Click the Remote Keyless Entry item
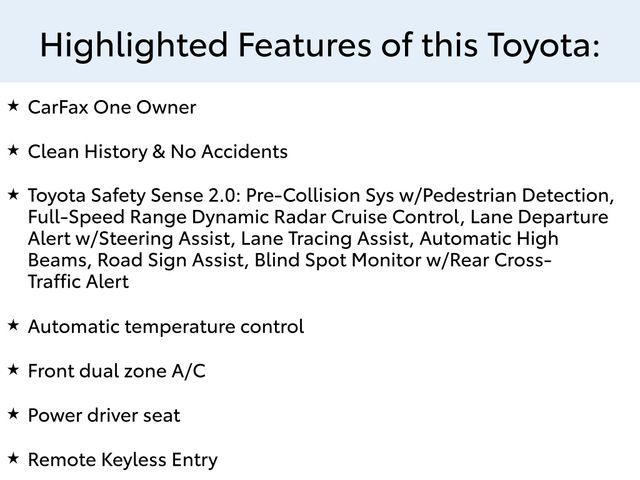The width and height of the screenshot is (640, 480). [x=123, y=460]
